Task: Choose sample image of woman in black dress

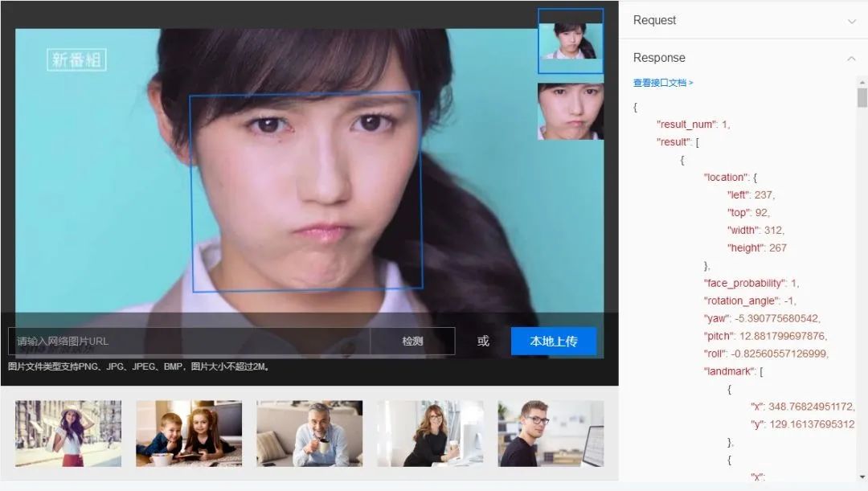Action: [x=430, y=433]
